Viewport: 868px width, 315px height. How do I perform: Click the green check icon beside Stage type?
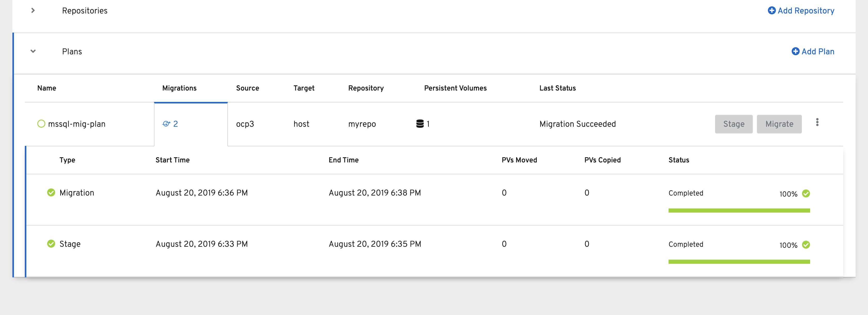pos(51,244)
